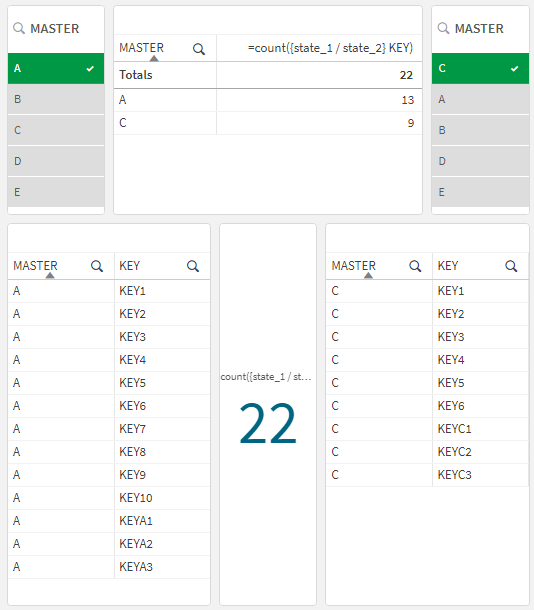Toggle sort arrow on top table MASTER column
Image resolution: width=534 pixels, height=610 pixels.
154,58
